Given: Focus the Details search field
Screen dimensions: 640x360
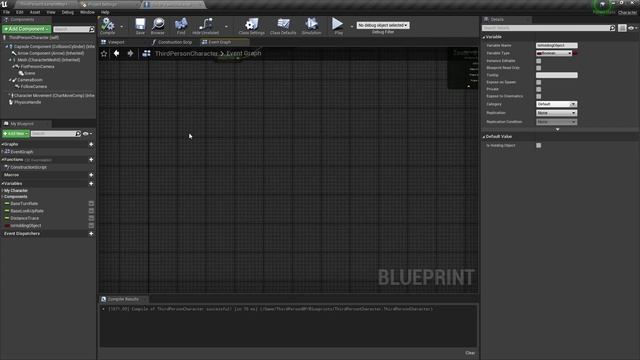Looking at the screenshot, I should (x=546, y=28).
